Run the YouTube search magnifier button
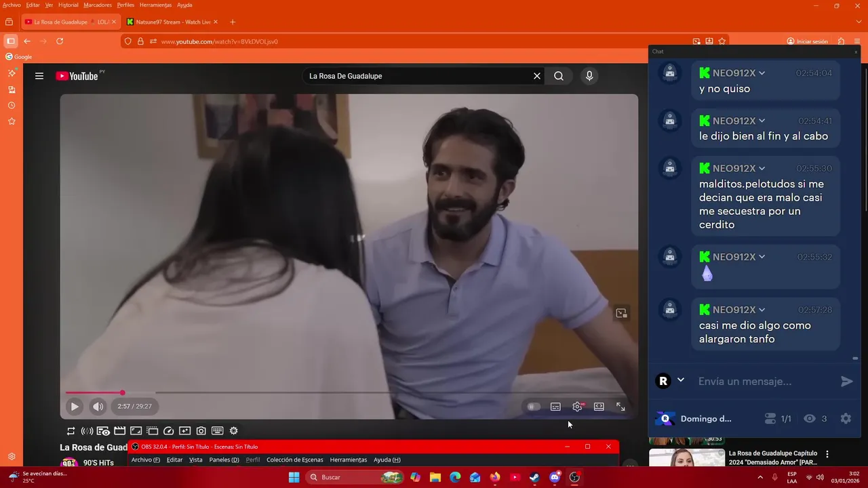868x488 pixels. 559,76
